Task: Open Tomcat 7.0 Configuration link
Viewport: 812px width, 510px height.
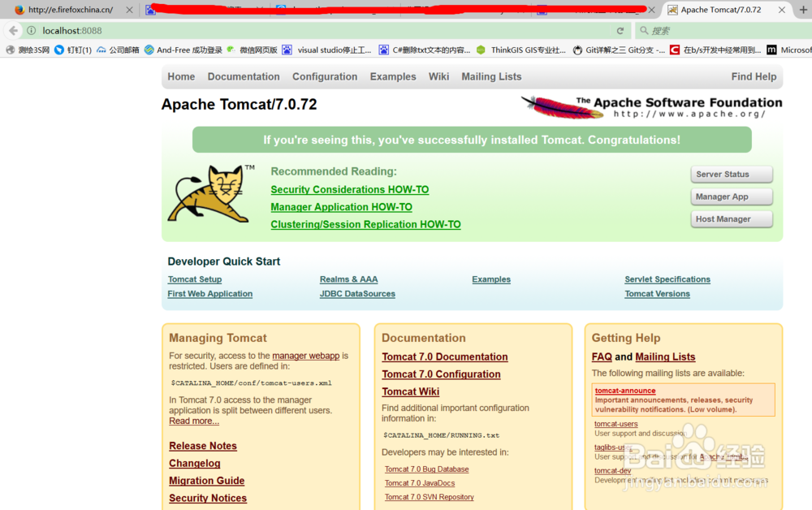Action: pyautogui.click(x=441, y=374)
